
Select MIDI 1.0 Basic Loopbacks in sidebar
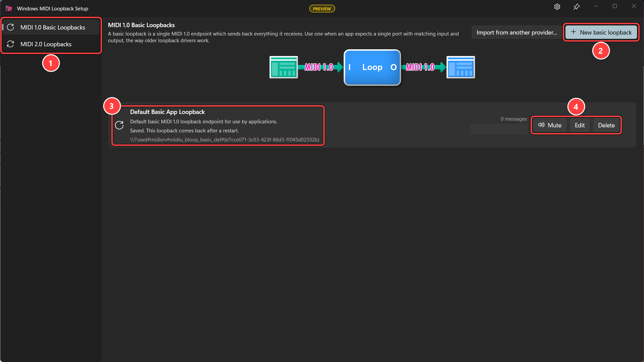pos(51,27)
